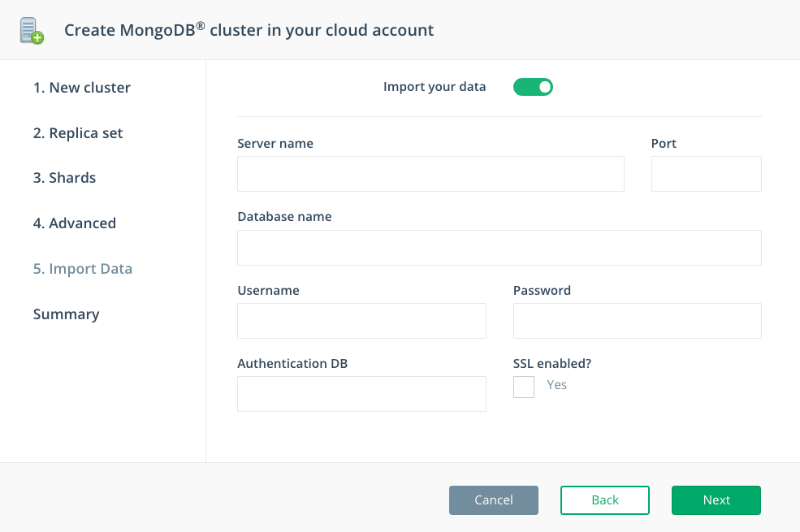
Task: Open step 2. Replica set
Action: click(x=77, y=133)
